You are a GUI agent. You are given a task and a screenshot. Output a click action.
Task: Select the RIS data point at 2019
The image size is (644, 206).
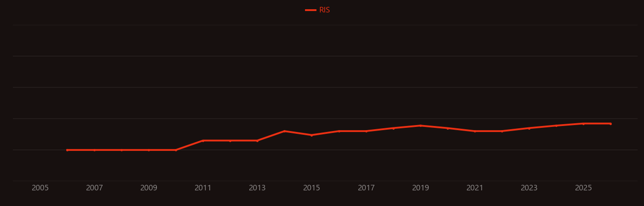pos(420,126)
